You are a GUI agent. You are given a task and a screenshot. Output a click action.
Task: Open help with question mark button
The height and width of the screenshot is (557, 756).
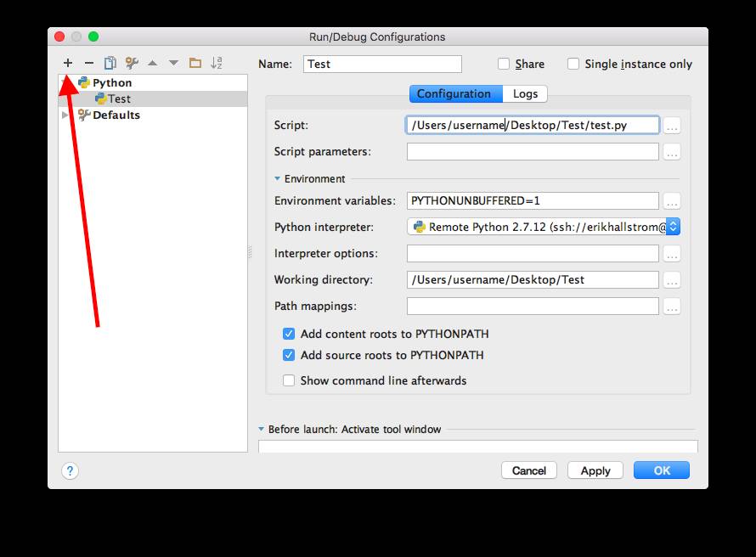coord(71,470)
